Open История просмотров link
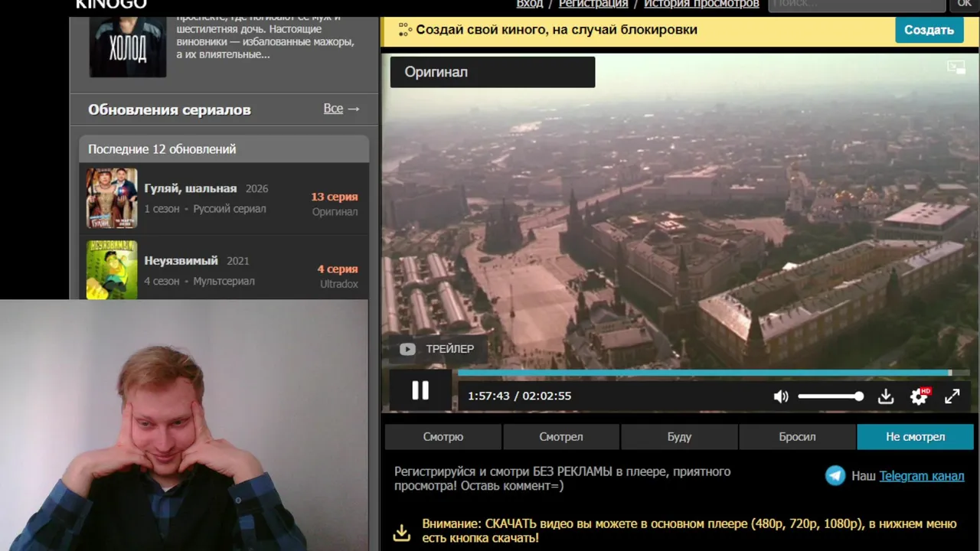The width and height of the screenshot is (980, 551). pos(701,4)
